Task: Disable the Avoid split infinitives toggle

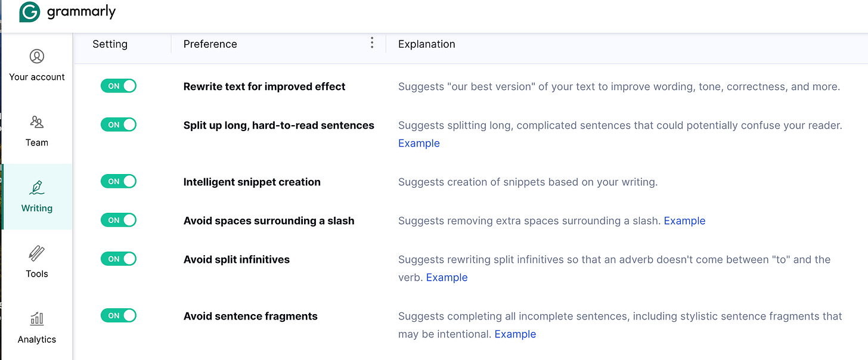Action: click(x=119, y=259)
